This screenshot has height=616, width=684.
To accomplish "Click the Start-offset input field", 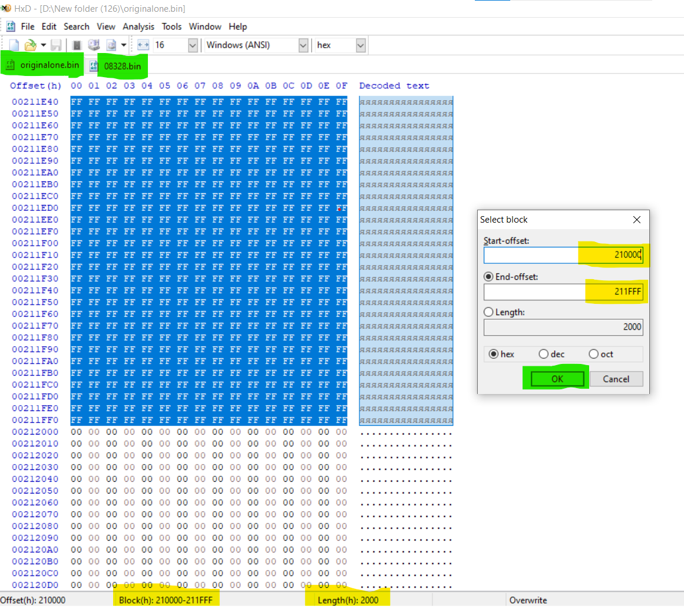I will click(563, 255).
